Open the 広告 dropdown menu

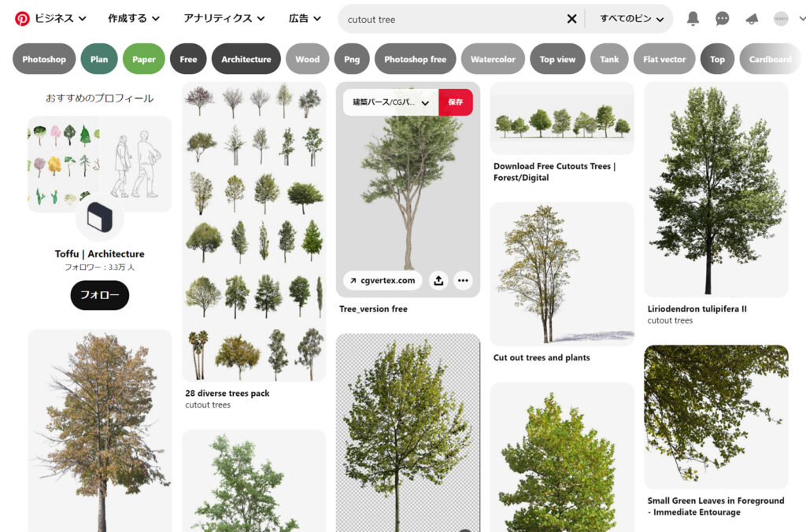click(305, 19)
